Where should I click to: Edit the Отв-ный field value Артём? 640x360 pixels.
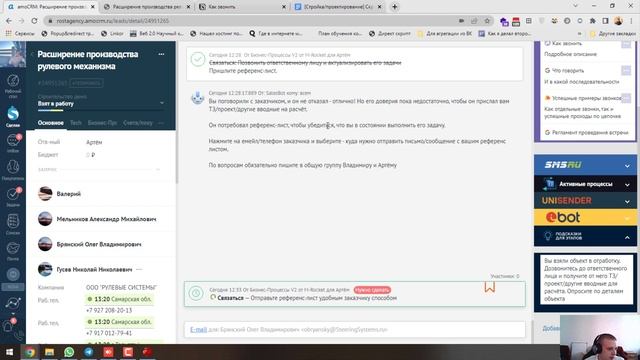click(x=94, y=142)
